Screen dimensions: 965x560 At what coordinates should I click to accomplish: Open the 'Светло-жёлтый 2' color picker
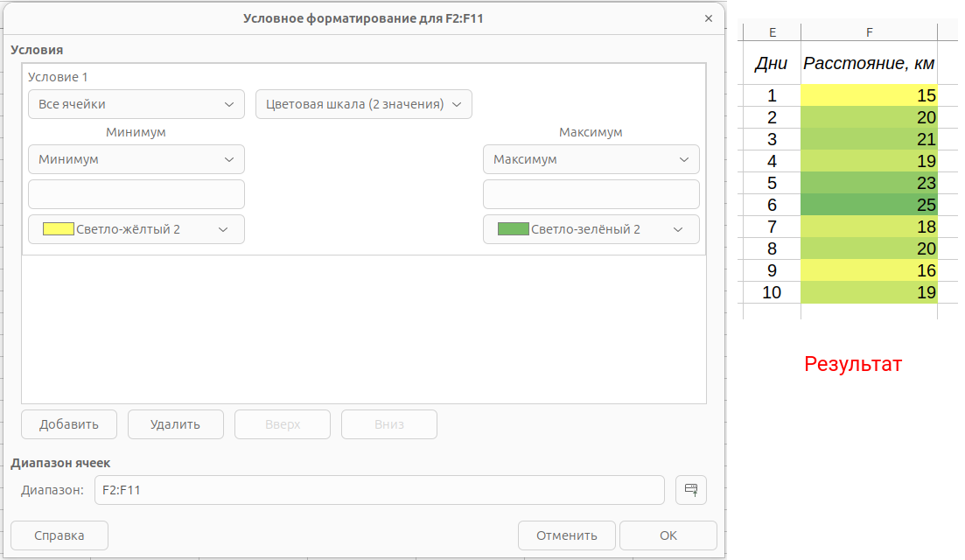pyautogui.click(x=136, y=229)
